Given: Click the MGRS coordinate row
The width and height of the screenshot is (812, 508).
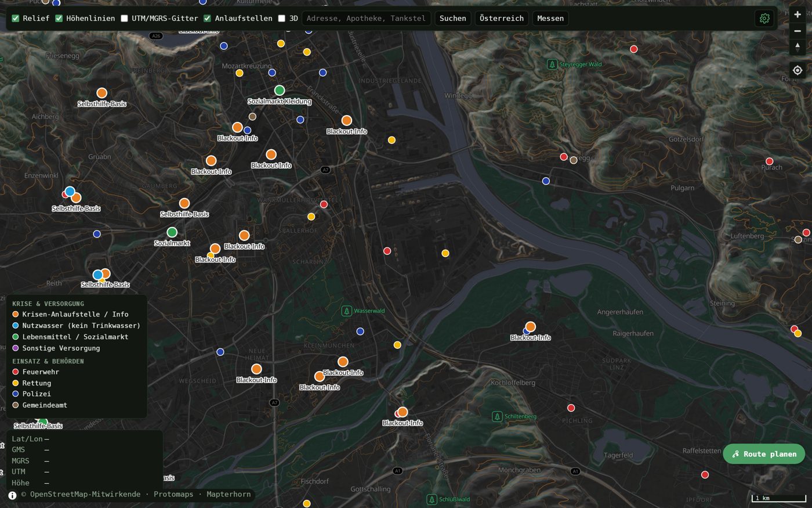Looking at the screenshot, I should tap(84, 461).
